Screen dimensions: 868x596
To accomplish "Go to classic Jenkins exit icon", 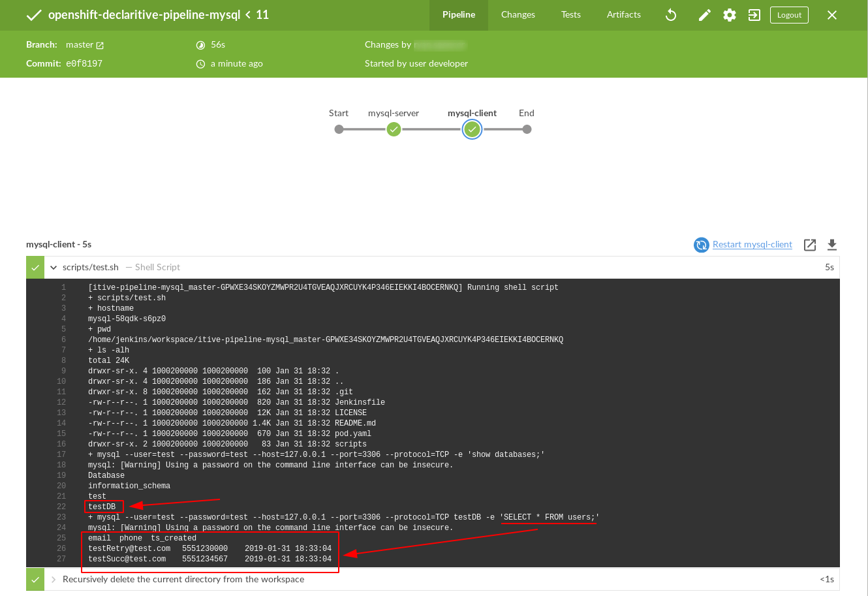I will point(754,15).
